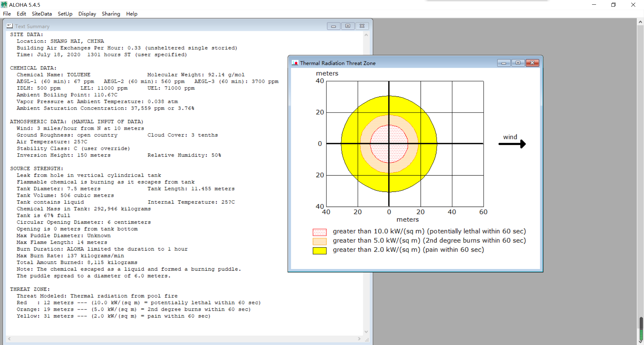
Task: Click the Text Summary scroll up arrow
Action: [366, 35]
